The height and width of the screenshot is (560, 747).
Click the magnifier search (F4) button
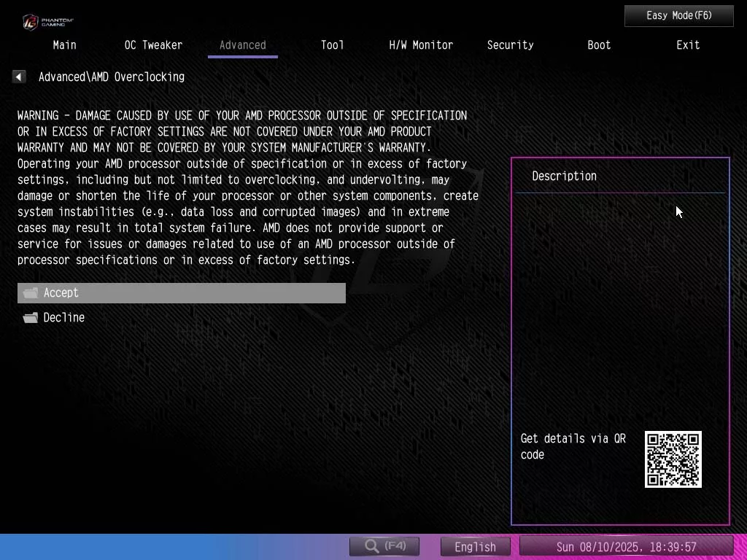point(384,546)
